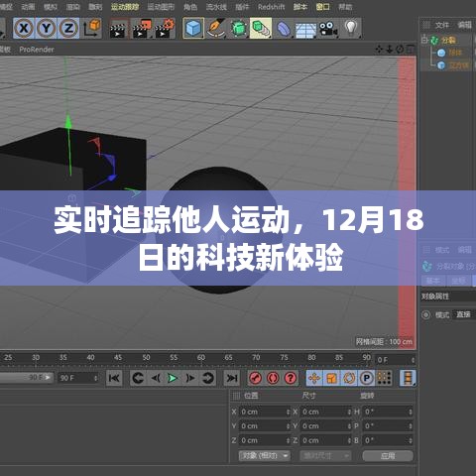
Task: Click red record active objects button
Action: 255,378
